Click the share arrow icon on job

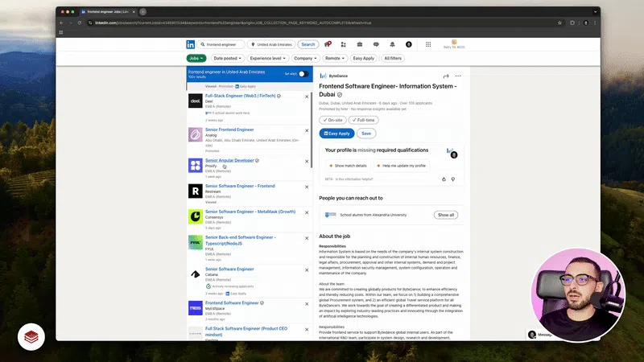[x=446, y=76]
